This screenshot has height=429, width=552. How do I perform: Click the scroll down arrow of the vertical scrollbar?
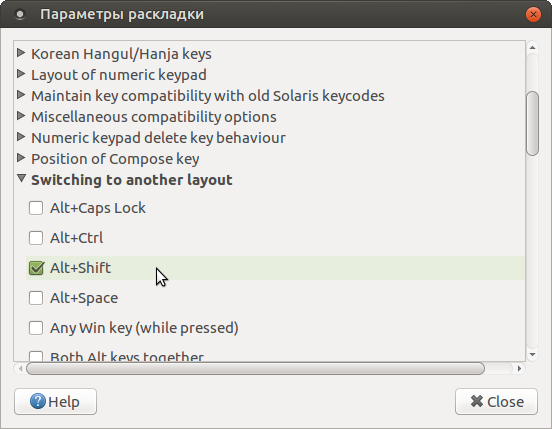pyautogui.click(x=532, y=355)
